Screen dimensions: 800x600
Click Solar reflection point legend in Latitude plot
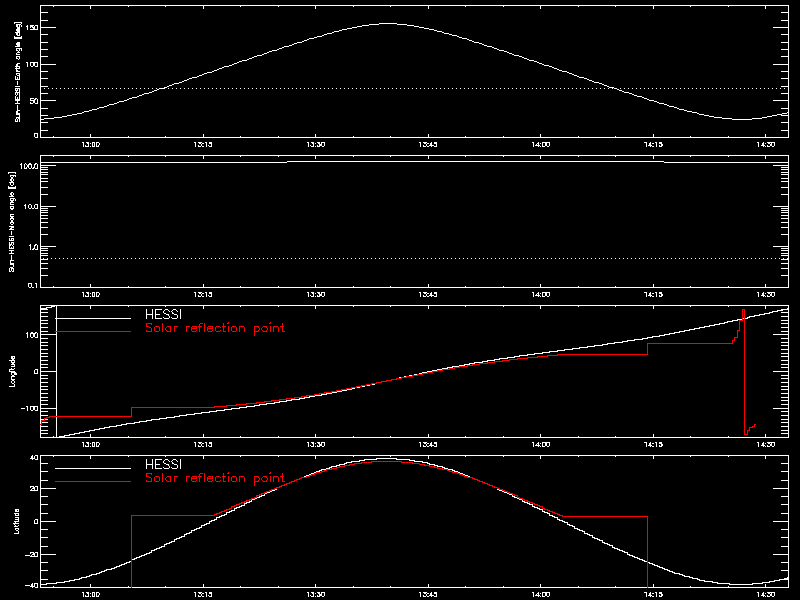215,478
